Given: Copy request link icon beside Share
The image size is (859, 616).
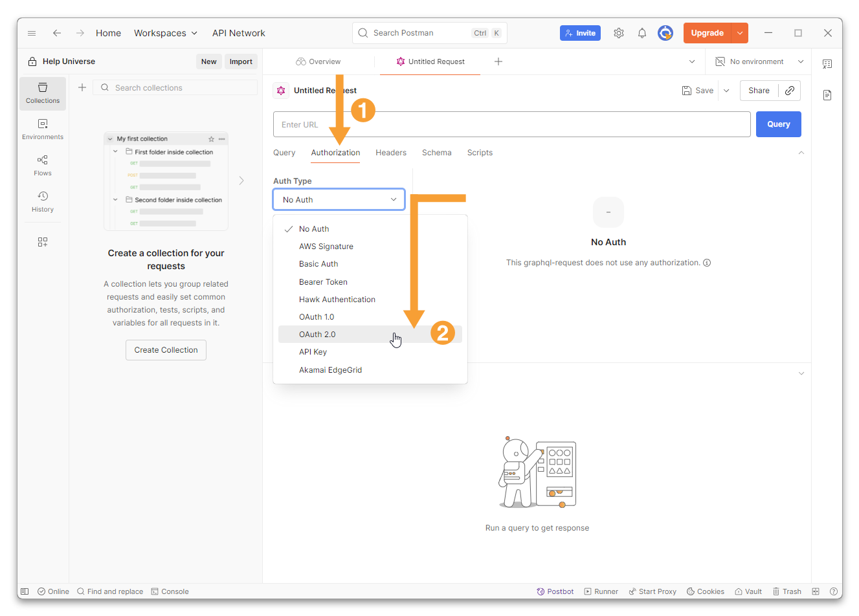Looking at the screenshot, I should [x=790, y=91].
